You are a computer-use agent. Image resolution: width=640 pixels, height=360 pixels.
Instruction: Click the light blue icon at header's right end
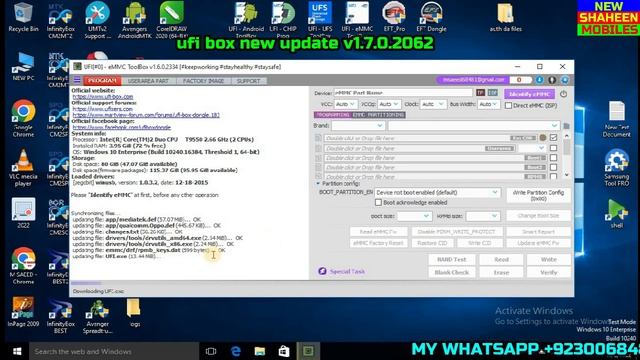[565, 80]
